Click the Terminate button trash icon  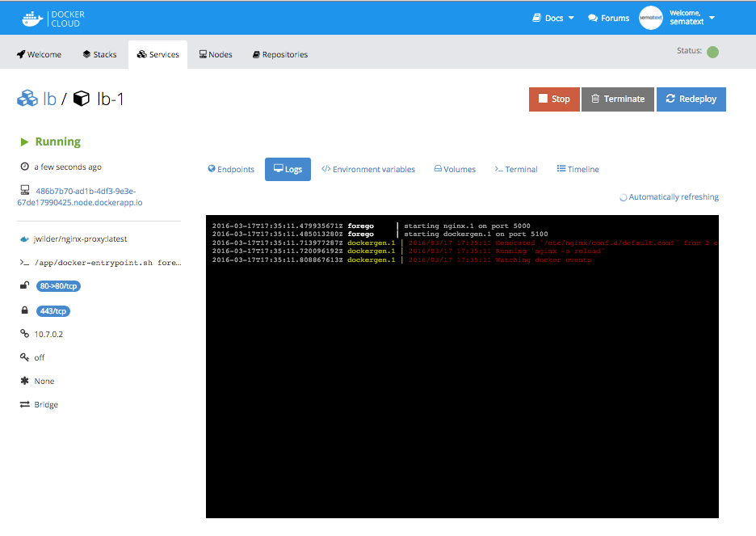(x=595, y=99)
